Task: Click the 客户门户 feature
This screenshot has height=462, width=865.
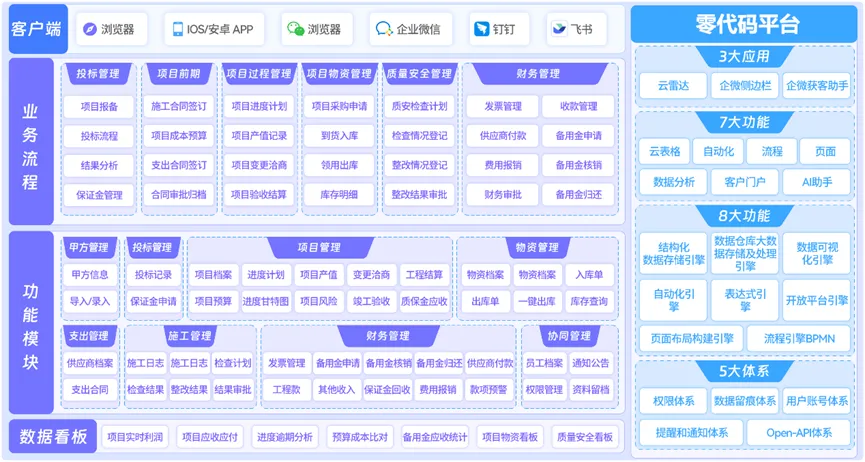Action: click(x=745, y=182)
